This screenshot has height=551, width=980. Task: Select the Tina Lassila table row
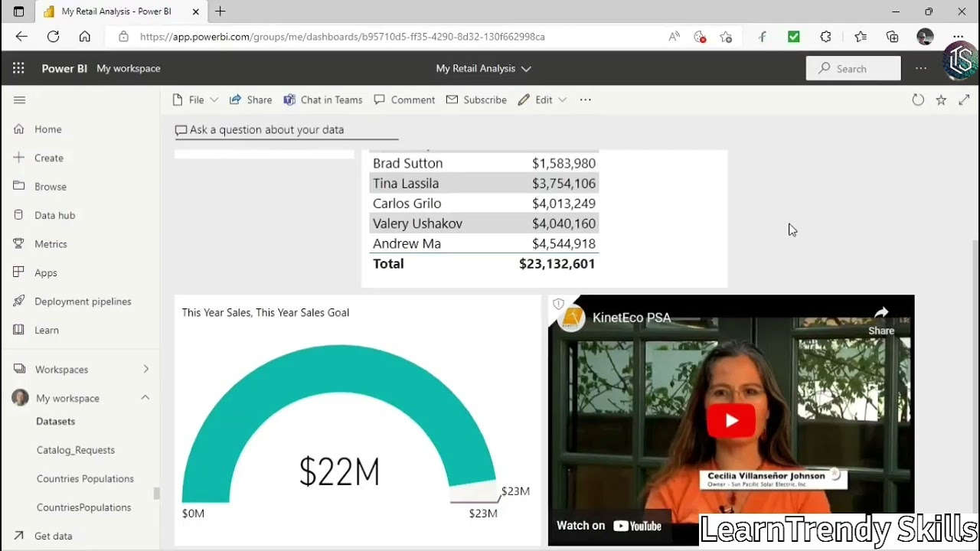(x=484, y=183)
